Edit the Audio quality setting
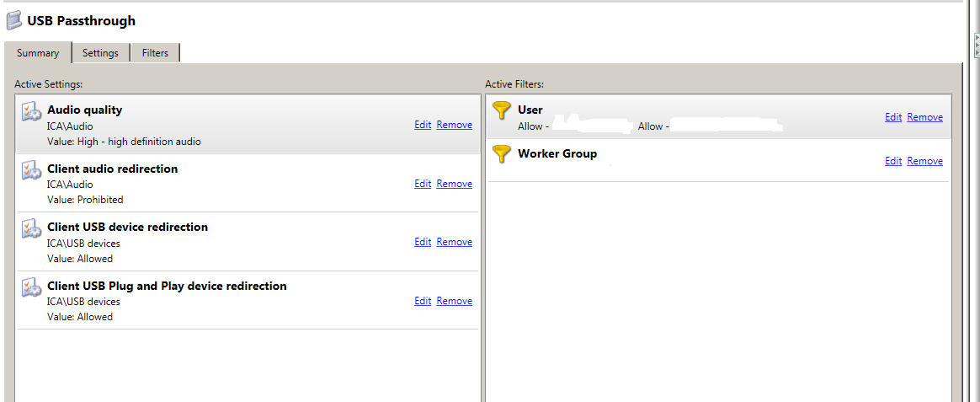The image size is (980, 402). tap(423, 125)
